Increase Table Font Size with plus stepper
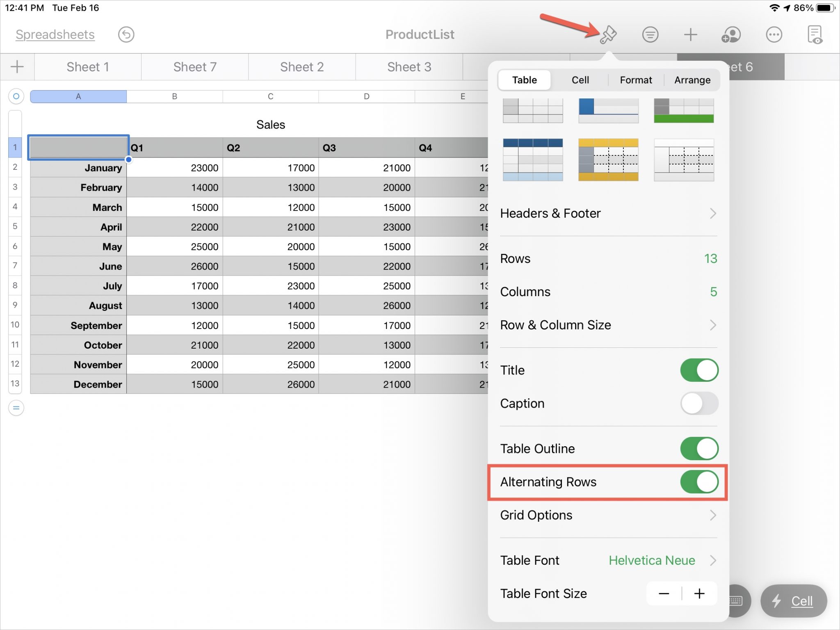Screen dimensions: 840x630 700,593
